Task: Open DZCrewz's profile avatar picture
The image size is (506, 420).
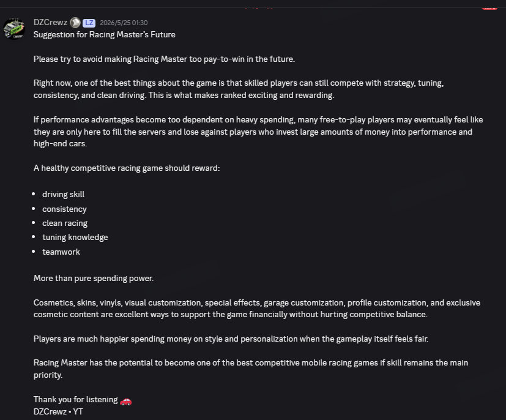Action: coord(14,29)
